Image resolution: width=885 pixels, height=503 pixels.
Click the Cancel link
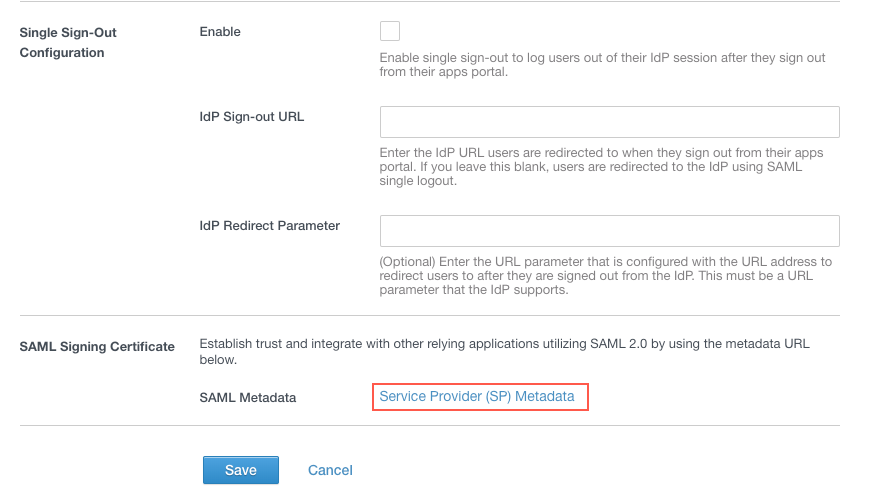point(330,470)
